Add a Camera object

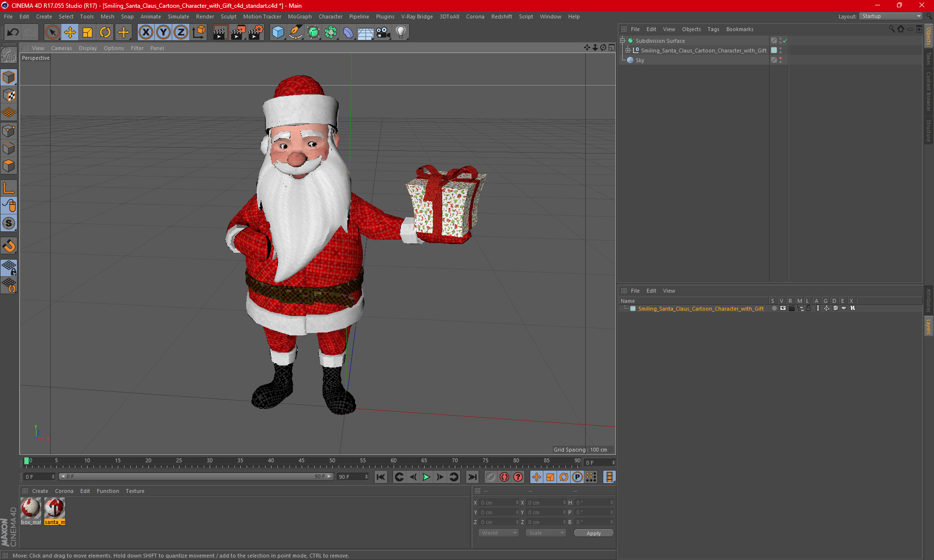click(383, 32)
